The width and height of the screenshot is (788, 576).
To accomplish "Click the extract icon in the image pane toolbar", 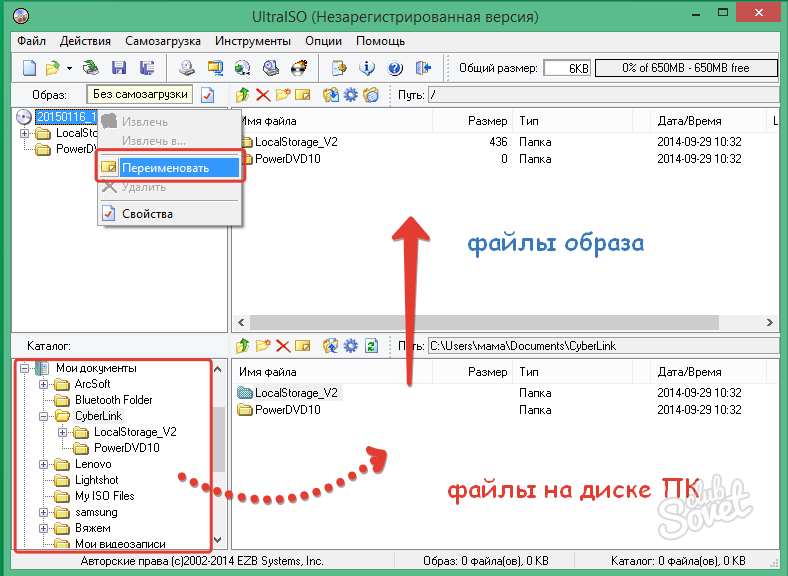I will click(331, 94).
